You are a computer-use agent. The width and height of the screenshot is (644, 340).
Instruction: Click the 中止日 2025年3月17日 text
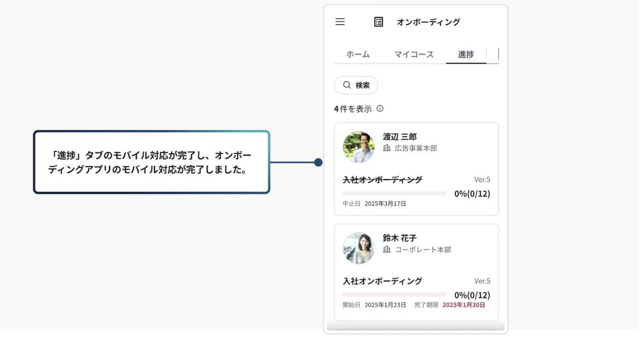point(375,204)
